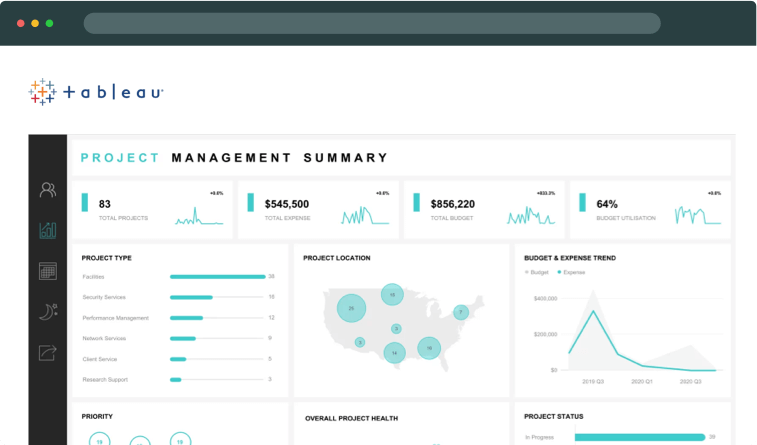Select the Network Services bar
This screenshot has height=445, width=757.
(182, 339)
